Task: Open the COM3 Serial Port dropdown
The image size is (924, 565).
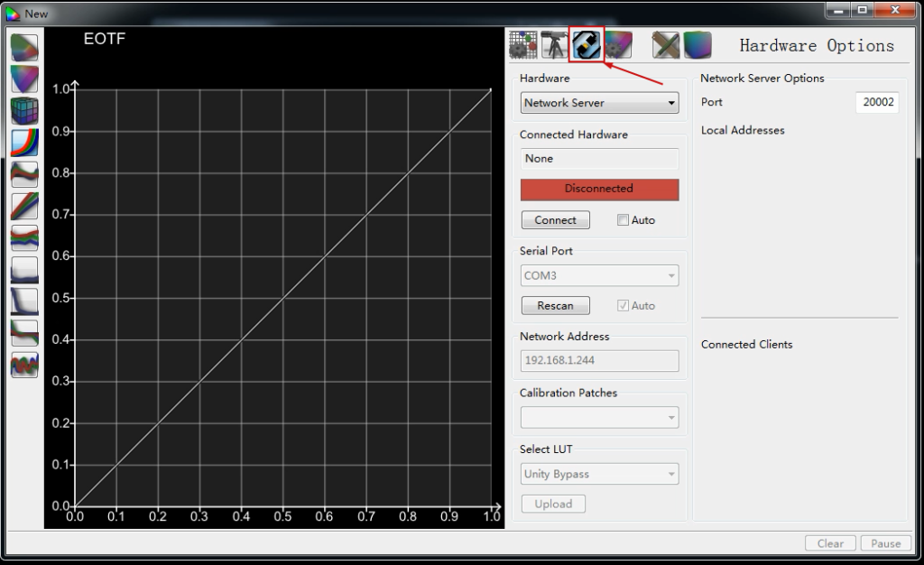Action: [x=599, y=275]
